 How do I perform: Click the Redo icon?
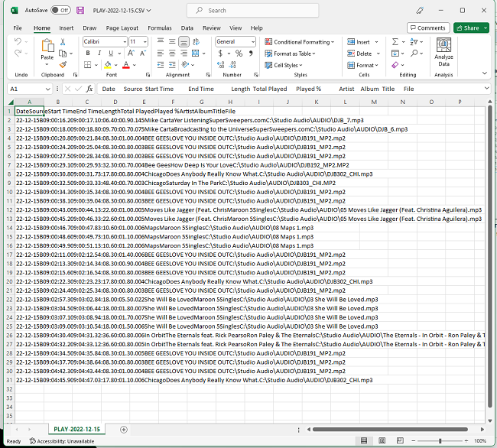tap(18, 53)
